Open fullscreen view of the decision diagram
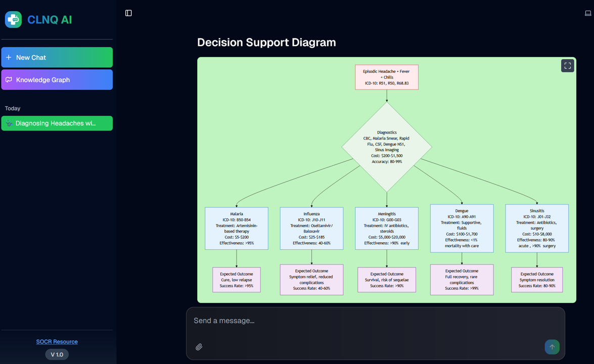Viewport: 594px width, 364px height. point(567,65)
